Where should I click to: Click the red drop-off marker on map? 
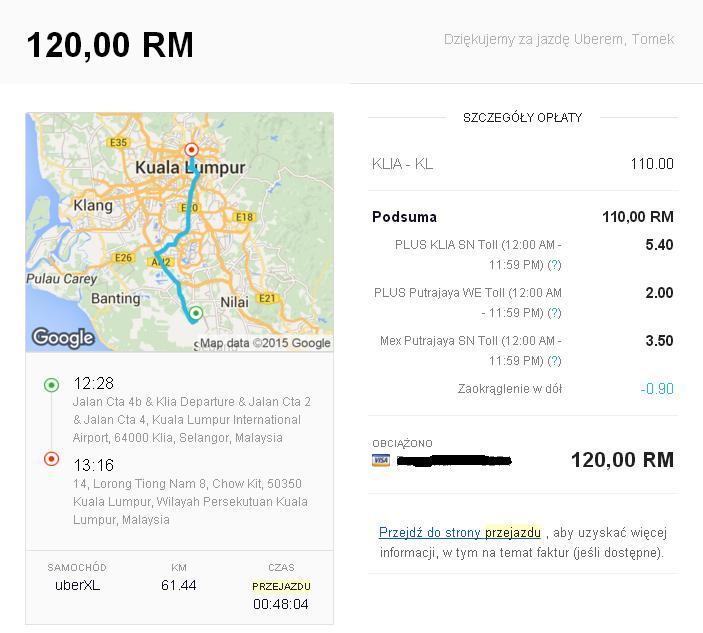point(191,149)
